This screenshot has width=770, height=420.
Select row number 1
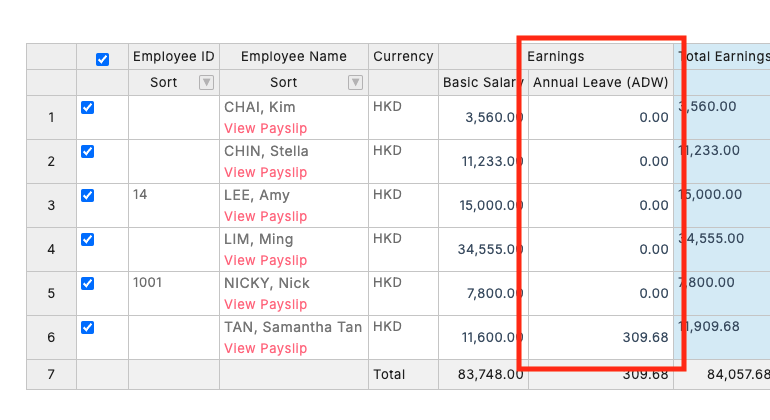(x=51, y=117)
